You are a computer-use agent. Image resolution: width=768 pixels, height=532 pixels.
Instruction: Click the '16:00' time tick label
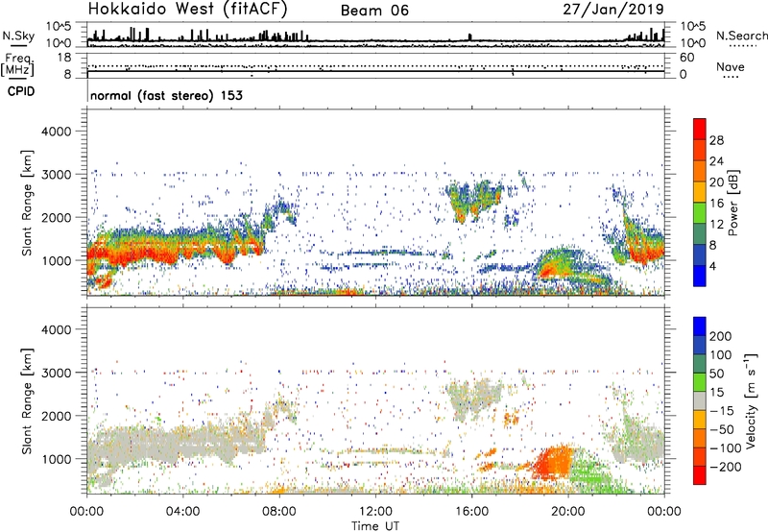[x=471, y=512]
